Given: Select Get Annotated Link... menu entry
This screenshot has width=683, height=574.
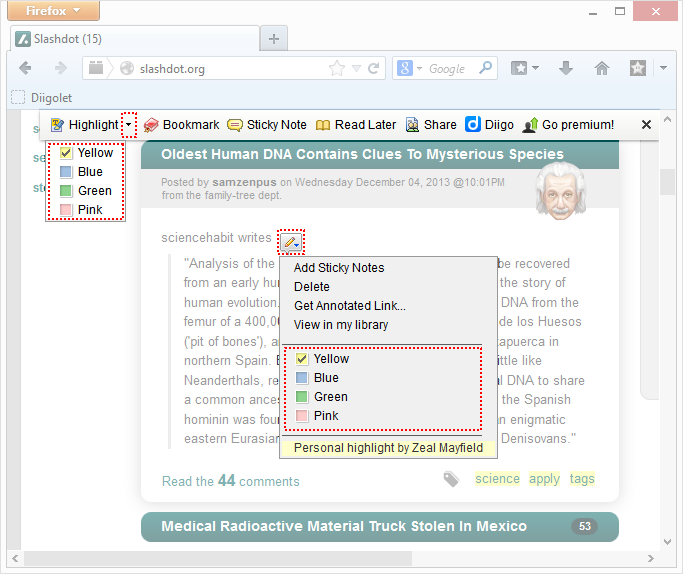Looking at the screenshot, I should [x=350, y=306].
